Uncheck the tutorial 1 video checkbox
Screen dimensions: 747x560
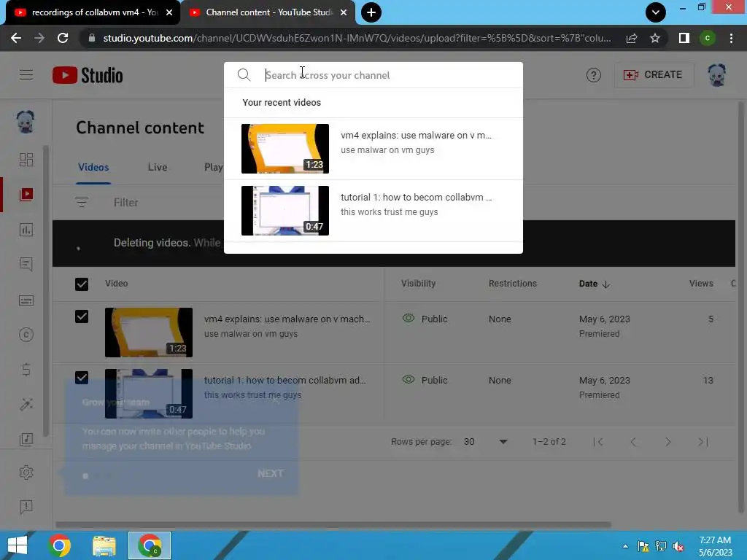pyautogui.click(x=82, y=378)
